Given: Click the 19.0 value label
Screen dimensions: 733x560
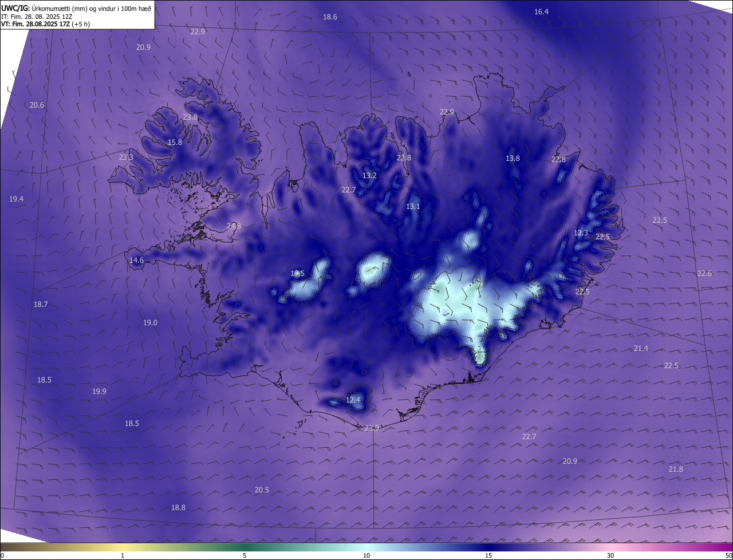Looking at the screenshot, I should click(150, 323).
